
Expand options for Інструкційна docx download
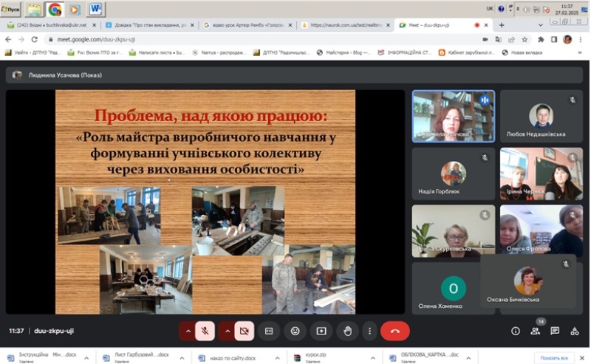[x=86, y=358]
